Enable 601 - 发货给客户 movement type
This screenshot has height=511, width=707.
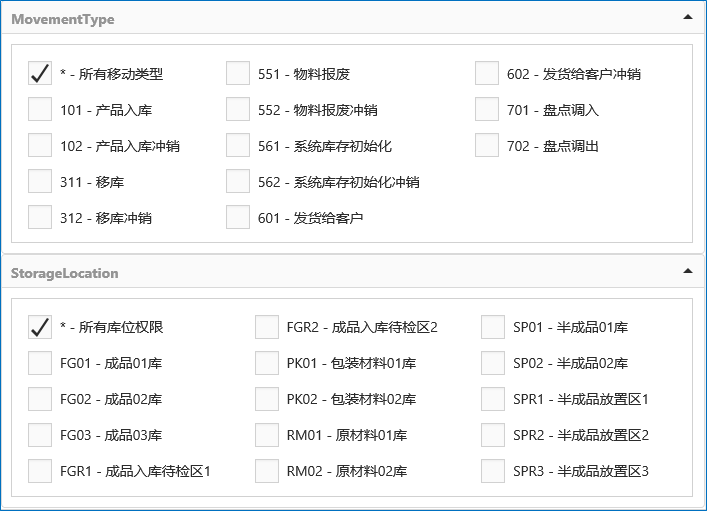click(x=238, y=218)
